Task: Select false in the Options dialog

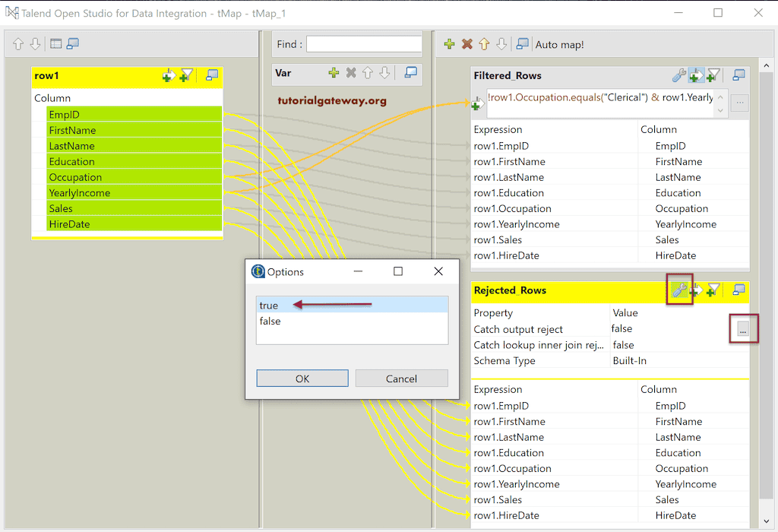Action: click(x=271, y=321)
